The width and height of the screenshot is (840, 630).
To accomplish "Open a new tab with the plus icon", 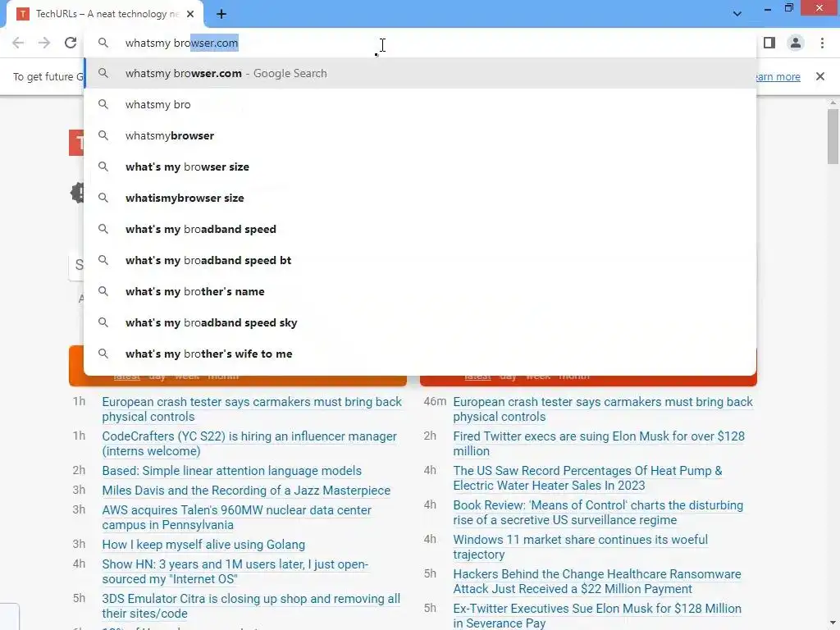I will click(x=221, y=14).
